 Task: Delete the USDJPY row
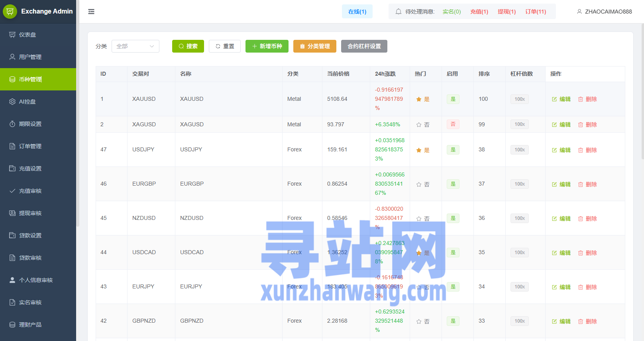point(587,150)
